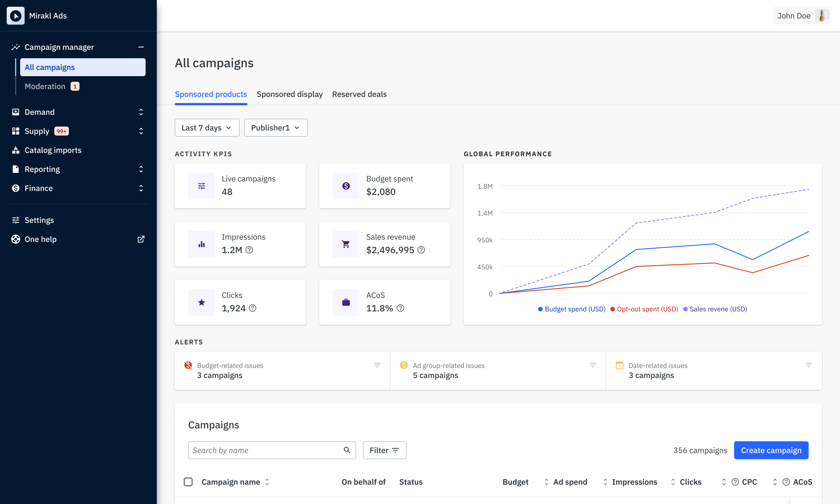Open the ACoS KPI help tooltip icon

[400, 308]
